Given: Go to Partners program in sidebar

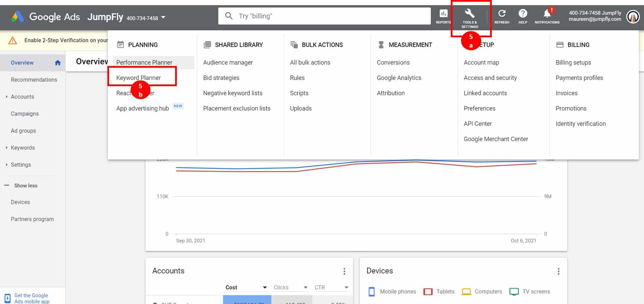Looking at the screenshot, I should click(32, 219).
